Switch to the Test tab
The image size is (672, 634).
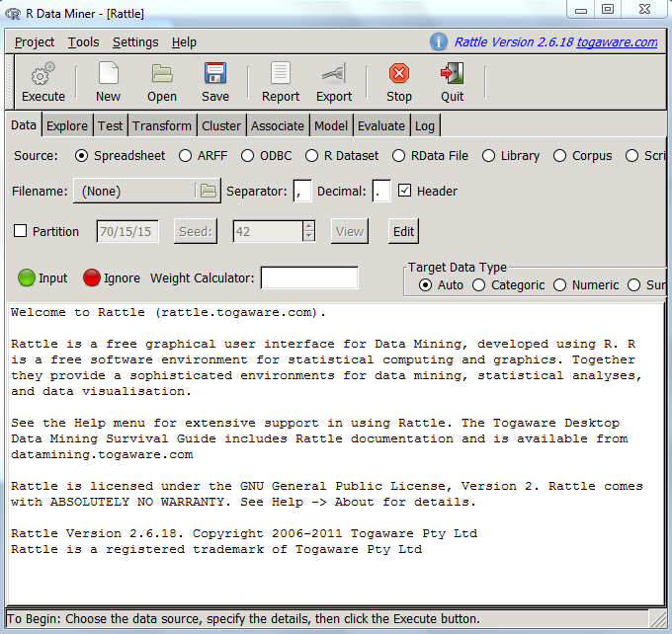click(x=110, y=126)
